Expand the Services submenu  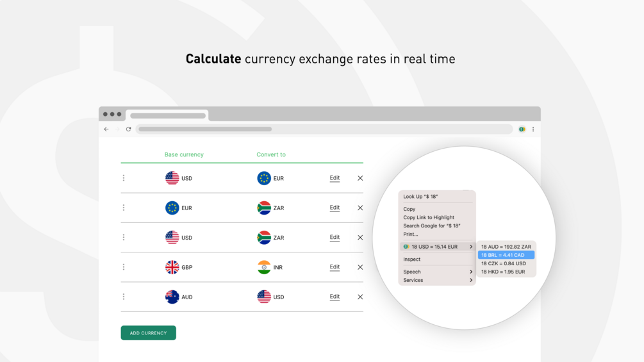(x=437, y=280)
